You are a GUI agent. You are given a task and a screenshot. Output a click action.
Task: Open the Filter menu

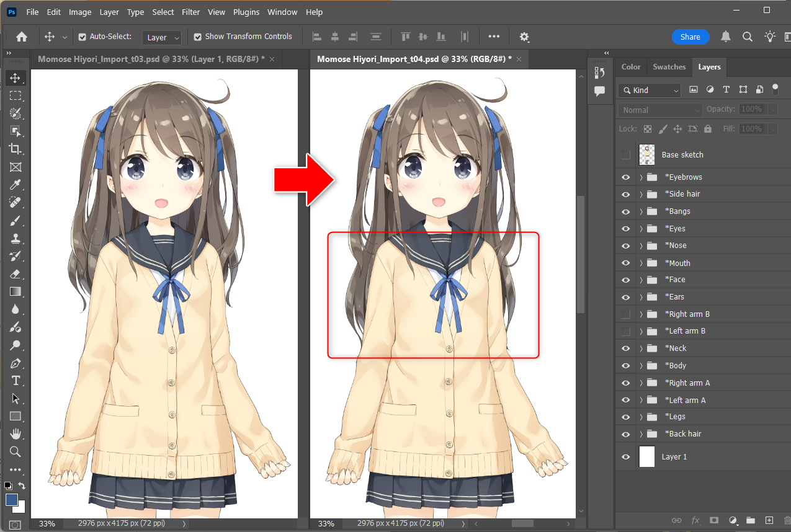point(191,12)
